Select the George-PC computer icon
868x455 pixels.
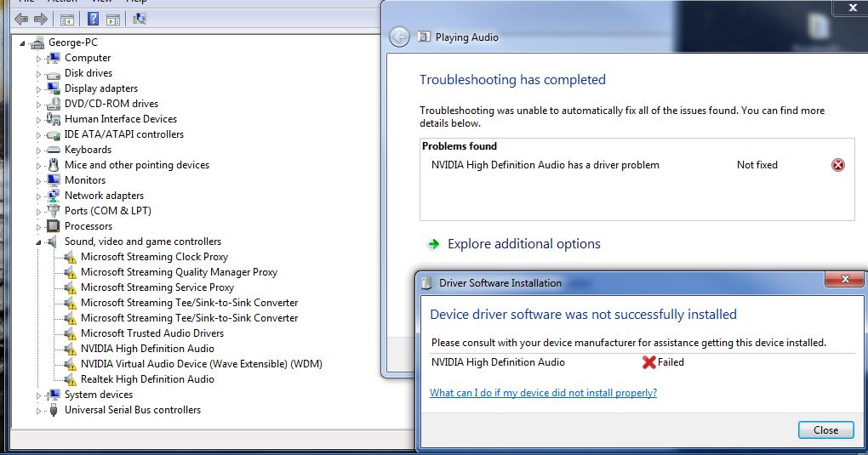[37, 42]
